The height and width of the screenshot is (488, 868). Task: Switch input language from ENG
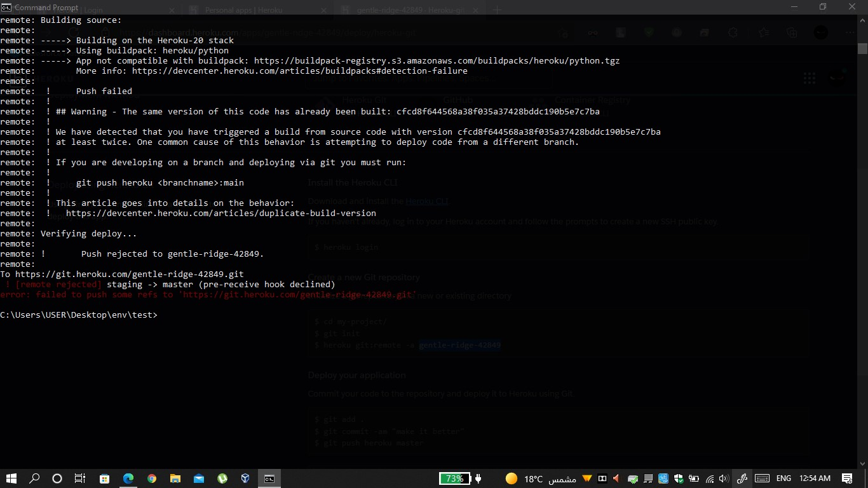pos(783,478)
